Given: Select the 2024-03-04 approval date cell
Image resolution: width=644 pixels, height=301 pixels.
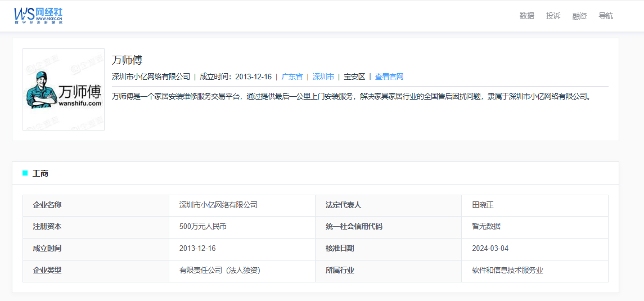Looking at the screenshot, I should pyautogui.click(x=535, y=249).
